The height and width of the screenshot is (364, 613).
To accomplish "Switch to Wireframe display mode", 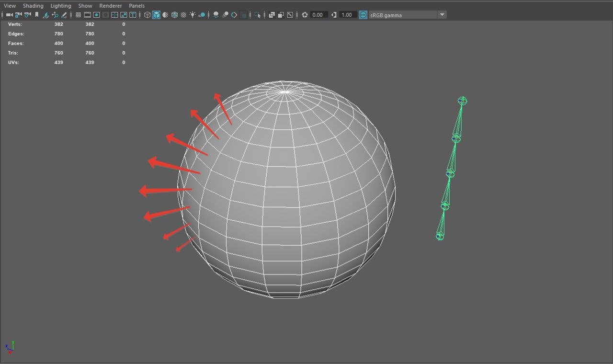I will point(147,15).
